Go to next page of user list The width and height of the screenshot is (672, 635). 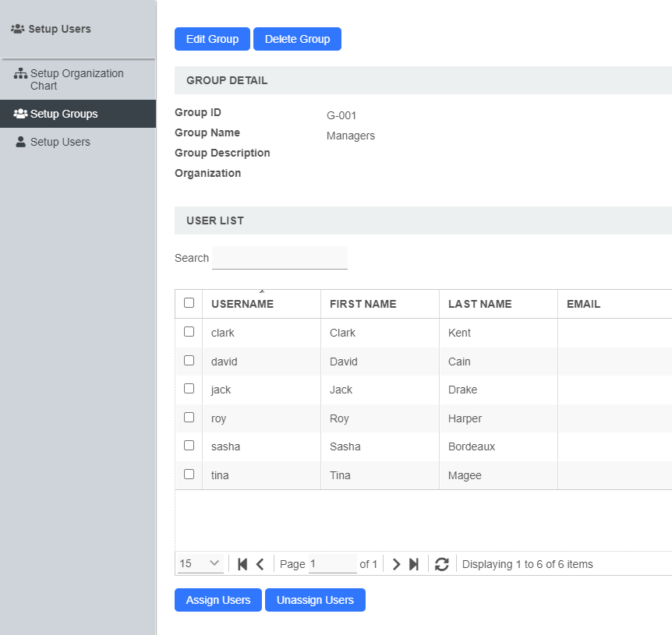pos(396,564)
